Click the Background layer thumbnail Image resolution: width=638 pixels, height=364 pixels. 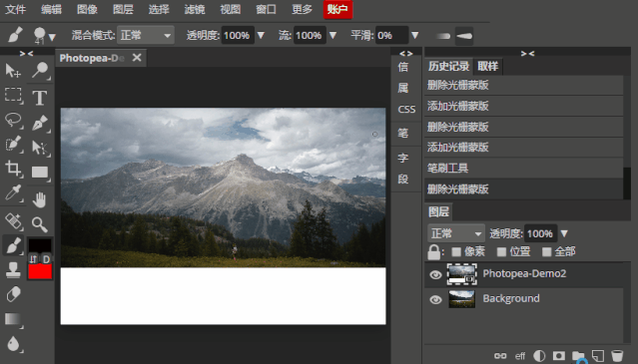coord(462,299)
